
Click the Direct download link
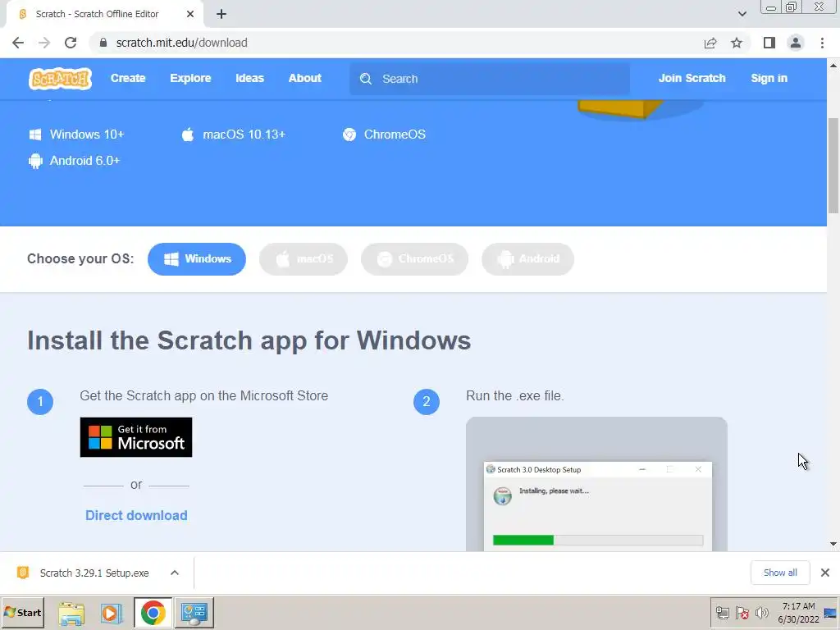click(136, 515)
